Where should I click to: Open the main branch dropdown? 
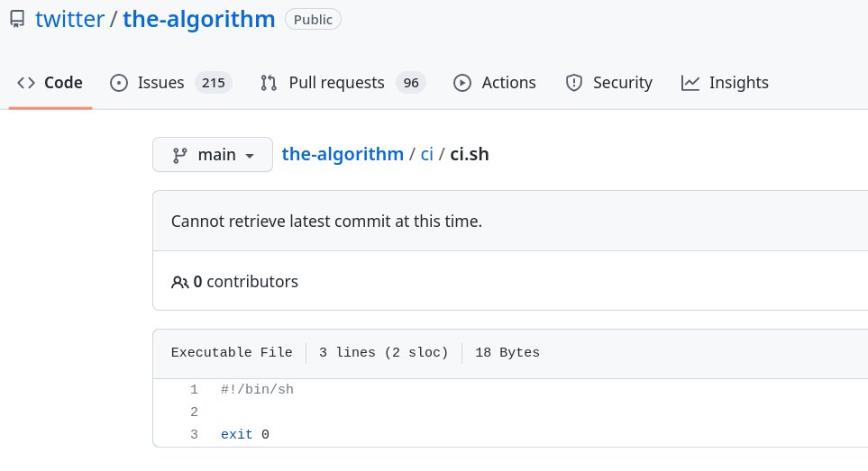click(213, 154)
